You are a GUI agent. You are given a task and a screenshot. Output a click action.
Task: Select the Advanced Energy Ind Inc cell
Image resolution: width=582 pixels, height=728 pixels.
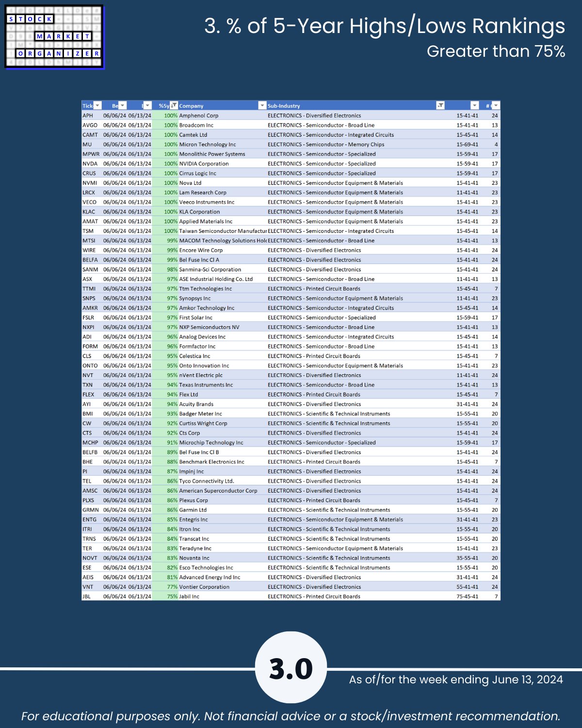coord(210,577)
